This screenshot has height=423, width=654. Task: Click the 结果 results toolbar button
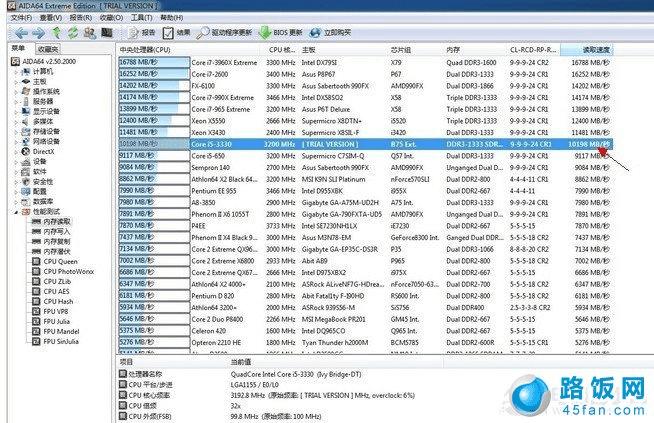point(176,33)
